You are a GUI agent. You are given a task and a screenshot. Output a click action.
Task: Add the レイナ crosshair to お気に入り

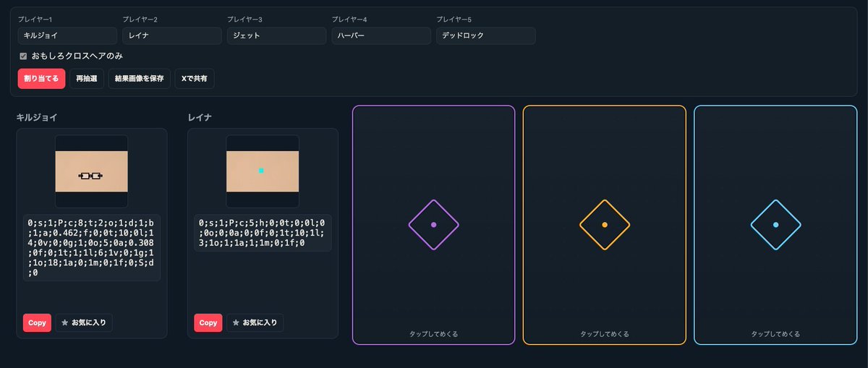click(255, 322)
